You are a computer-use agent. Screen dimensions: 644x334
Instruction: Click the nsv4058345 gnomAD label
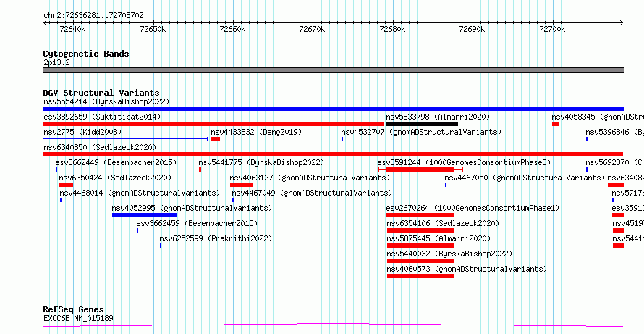coord(598,117)
